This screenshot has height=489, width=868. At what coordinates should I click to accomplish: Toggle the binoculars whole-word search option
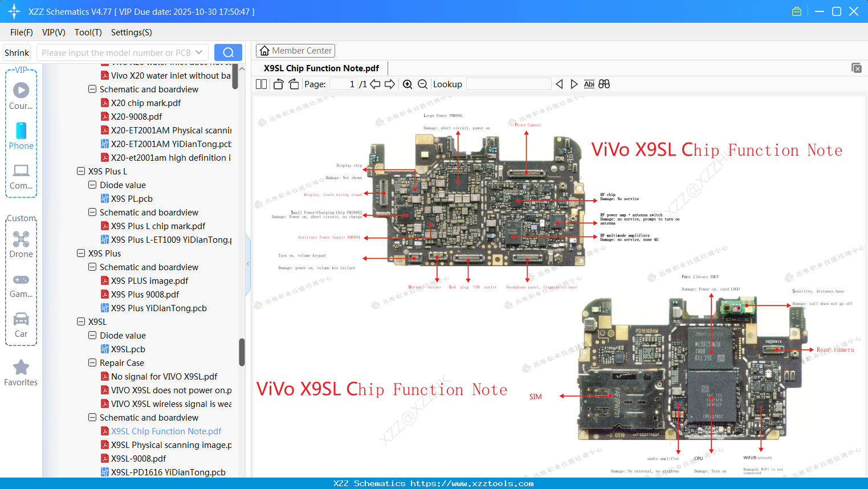pyautogui.click(x=604, y=84)
